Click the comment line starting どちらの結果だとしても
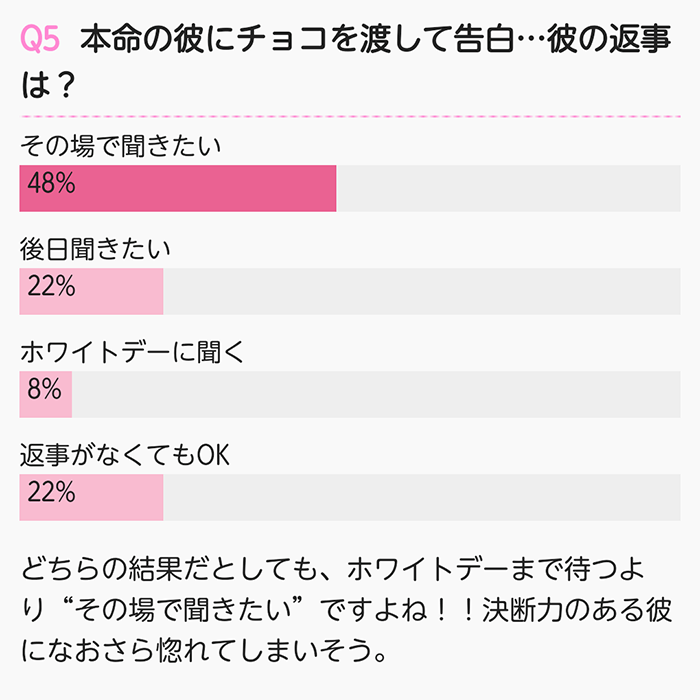The image size is (700, 700). [x=333, y=569]
